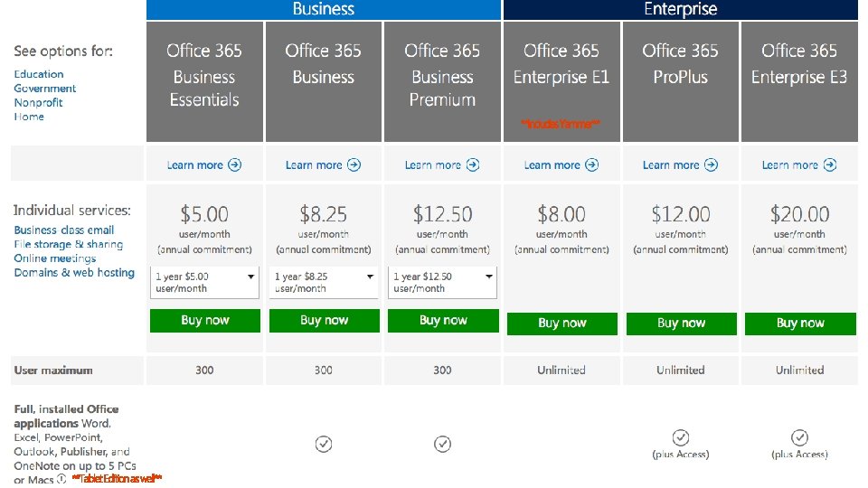Open the Education options link
This screenshot has height=488, width=868.
pyautogui.click(x=39, y=74)
